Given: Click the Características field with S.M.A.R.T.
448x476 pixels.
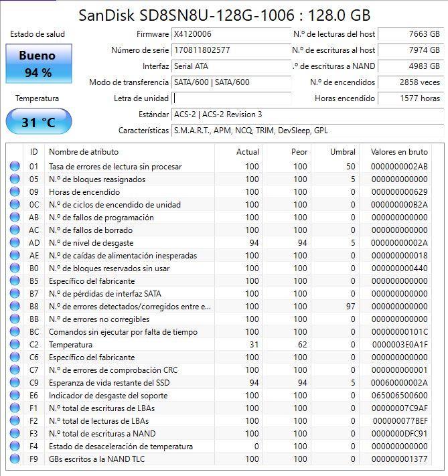Looking at the screenshot, I should click(307, 131).
